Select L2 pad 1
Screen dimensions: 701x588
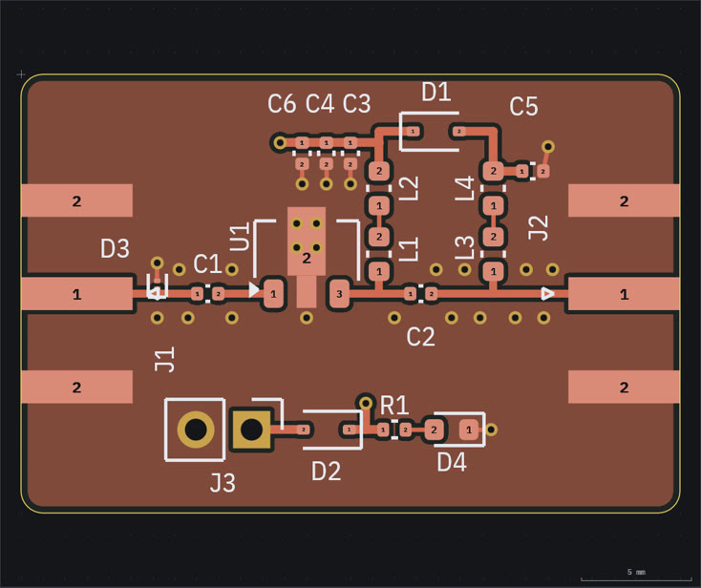379,205
